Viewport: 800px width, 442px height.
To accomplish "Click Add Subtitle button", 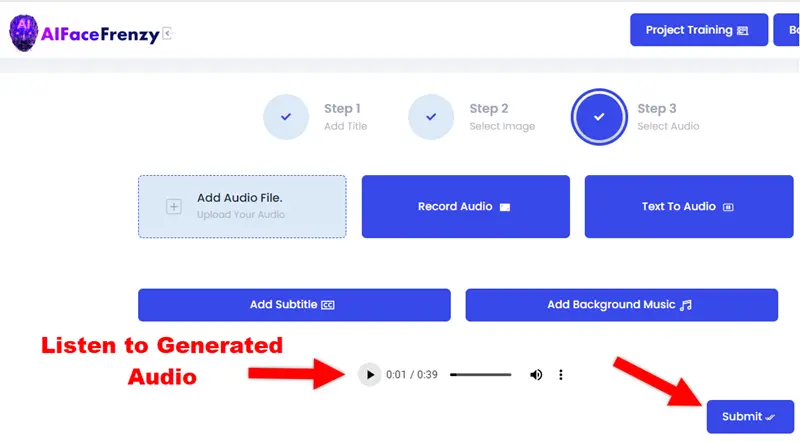I will (x=294, y=305).
